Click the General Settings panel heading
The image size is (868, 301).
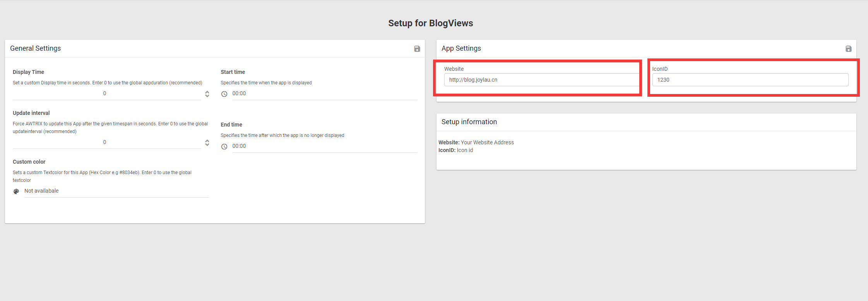[36, 48]
